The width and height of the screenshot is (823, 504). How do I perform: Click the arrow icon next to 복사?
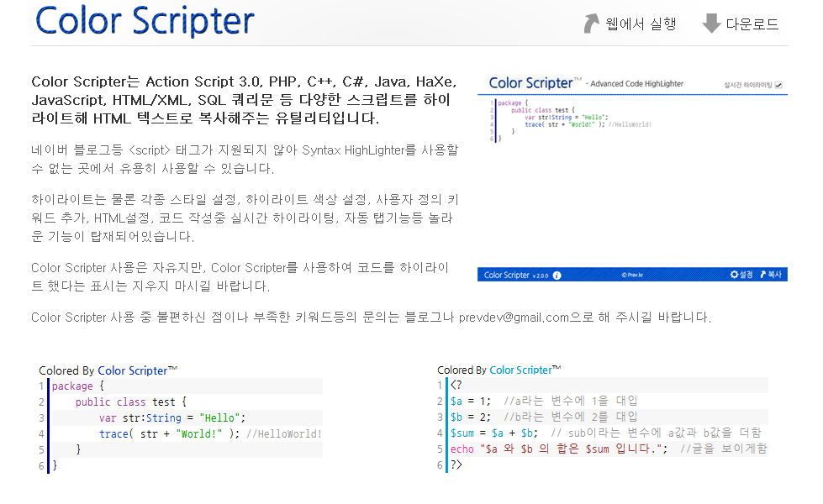click(x=763, y=275)
